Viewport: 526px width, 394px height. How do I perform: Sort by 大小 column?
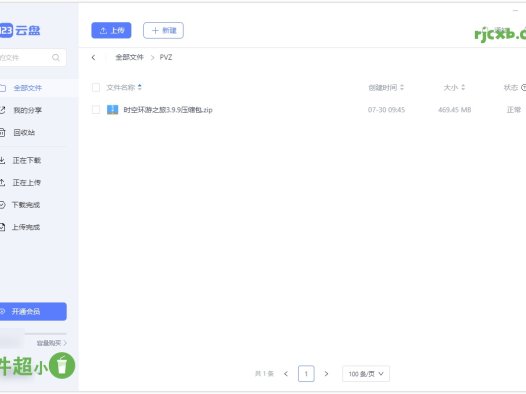[454, 88]
